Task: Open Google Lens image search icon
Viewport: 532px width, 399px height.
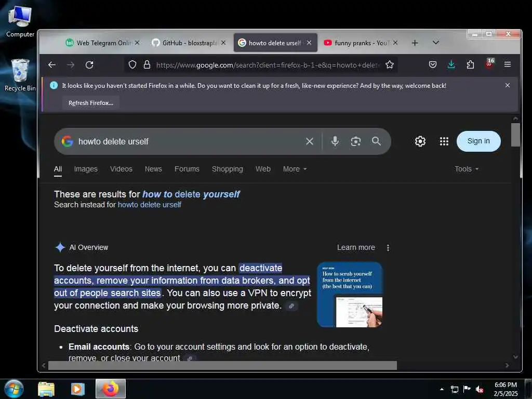Action: (355, 141)
